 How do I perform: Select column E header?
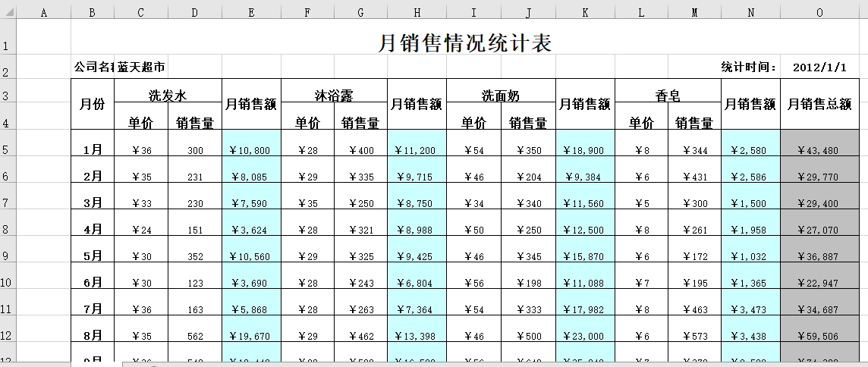[x=251, y=12]
